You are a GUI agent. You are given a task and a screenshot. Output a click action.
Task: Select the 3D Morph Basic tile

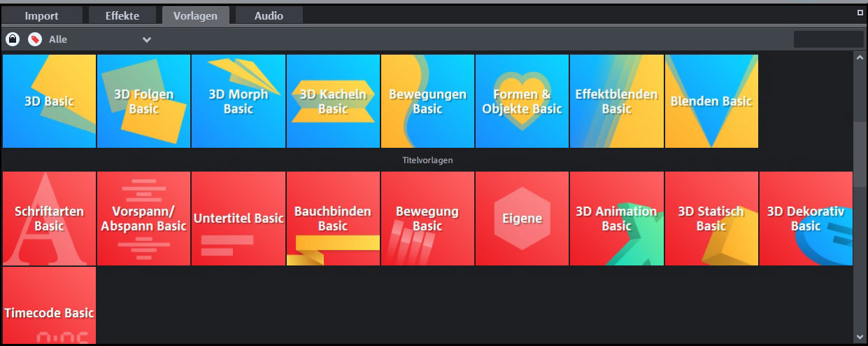click(x=239, y=102)
